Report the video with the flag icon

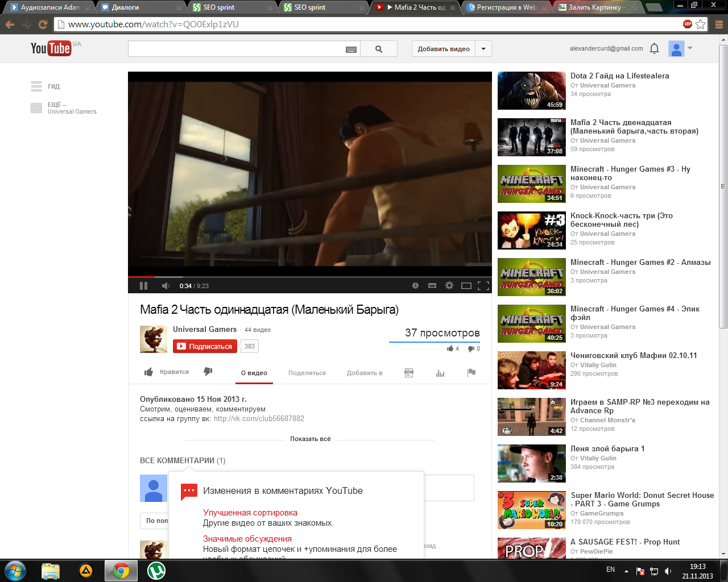pyautogui.click(x=471, y=373)
